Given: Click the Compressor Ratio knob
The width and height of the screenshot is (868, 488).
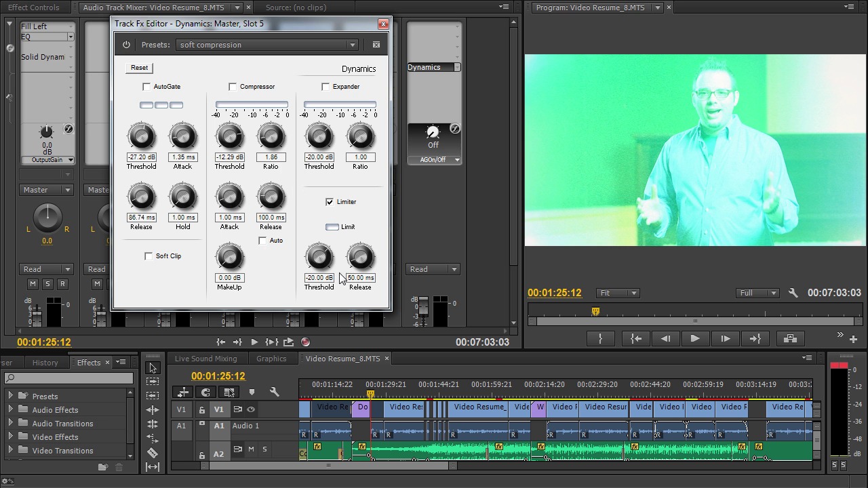Looking at the screenshot, I should coord(271,137).
